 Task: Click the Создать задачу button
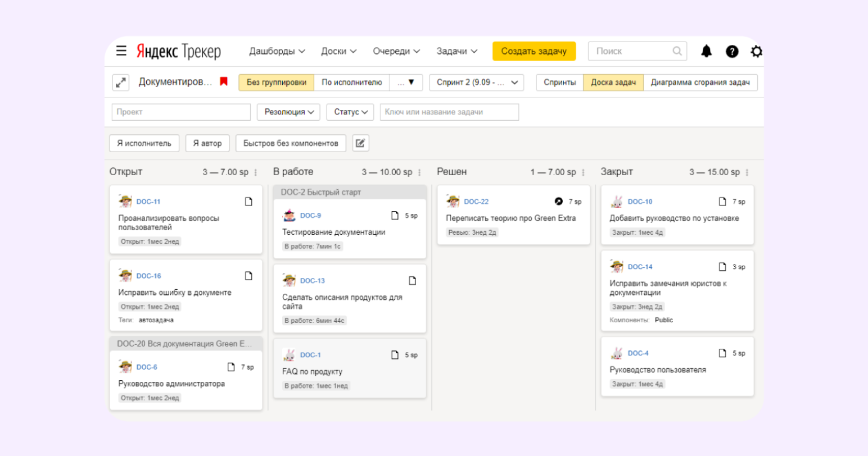coord(534,51)
